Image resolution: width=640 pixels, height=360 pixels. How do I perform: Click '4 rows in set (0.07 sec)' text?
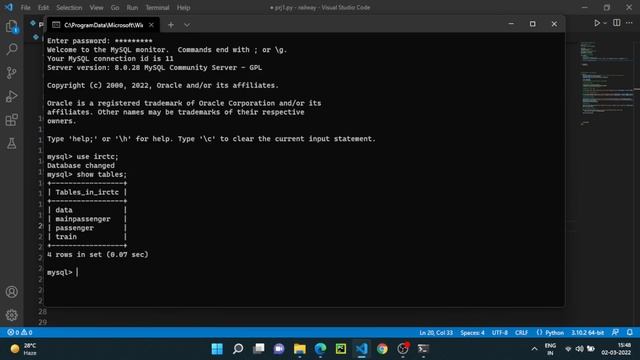tap(98, 254)
